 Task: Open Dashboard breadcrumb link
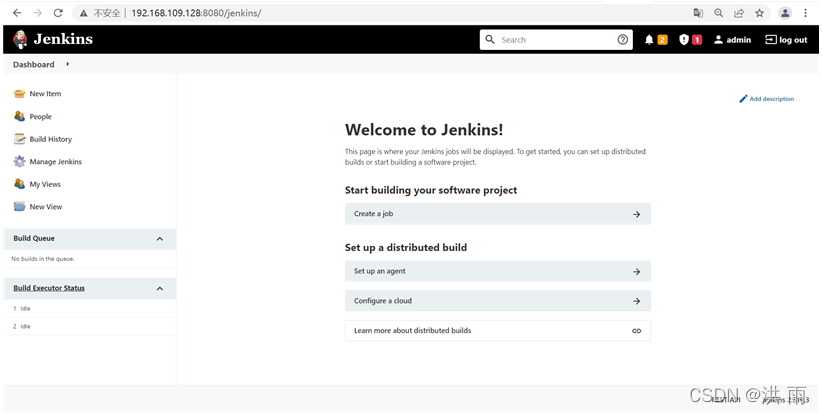pos(34,64)
